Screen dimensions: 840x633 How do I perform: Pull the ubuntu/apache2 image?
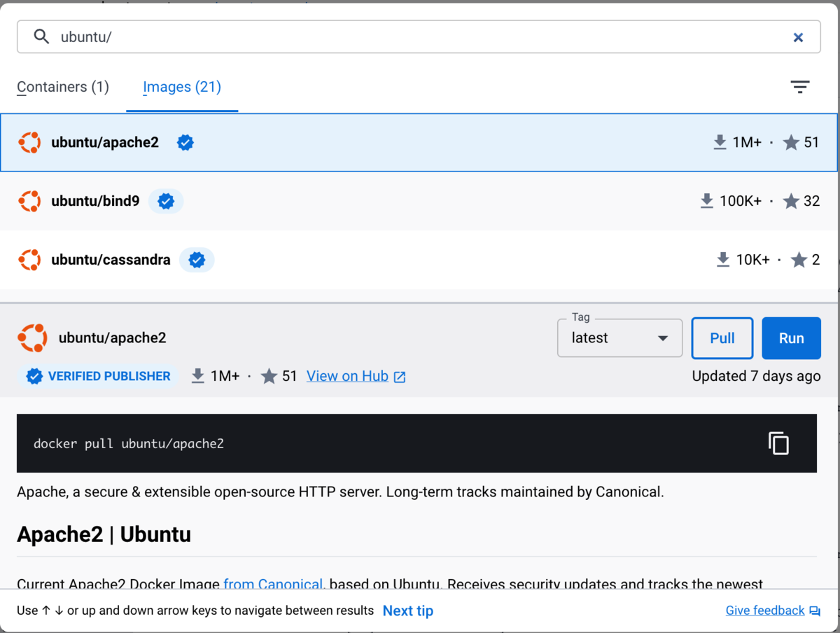click(x=722, y=338)
